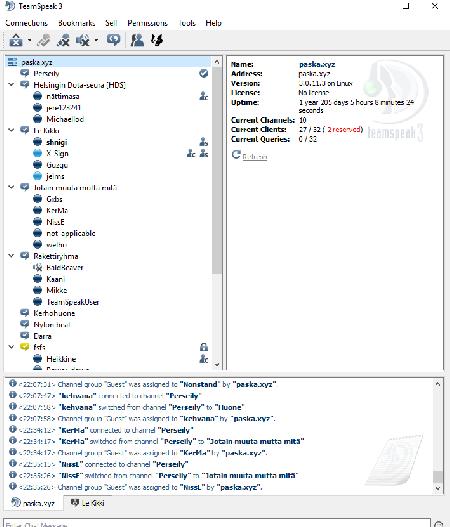The width and height of the screenshot is (450, 527).
Task: Click the badge icon next to Heikkine
Action: (x=204, y=359)
